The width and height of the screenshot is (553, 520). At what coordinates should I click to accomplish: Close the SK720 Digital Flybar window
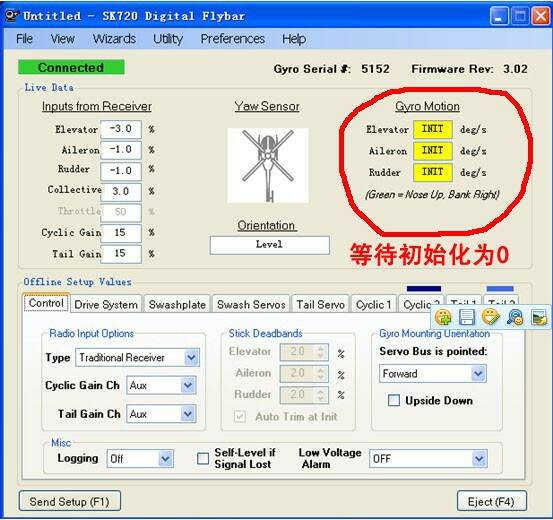point(540,16)
